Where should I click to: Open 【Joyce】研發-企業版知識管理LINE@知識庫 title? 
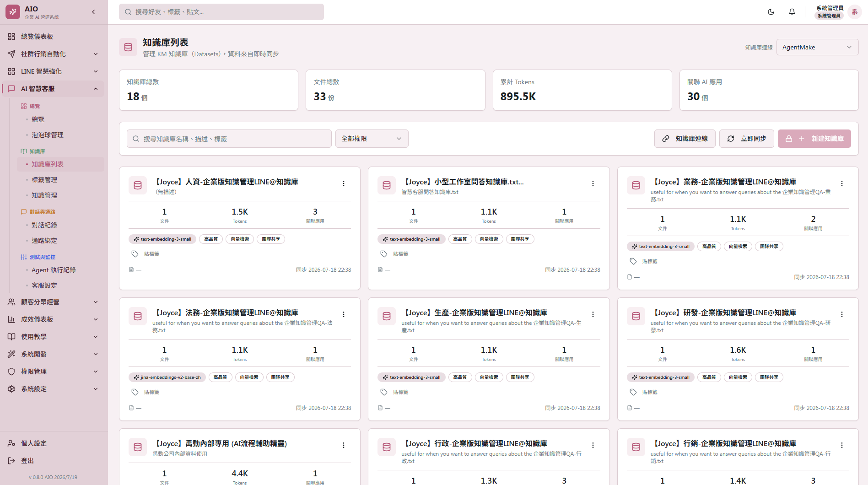click(723, 313)
